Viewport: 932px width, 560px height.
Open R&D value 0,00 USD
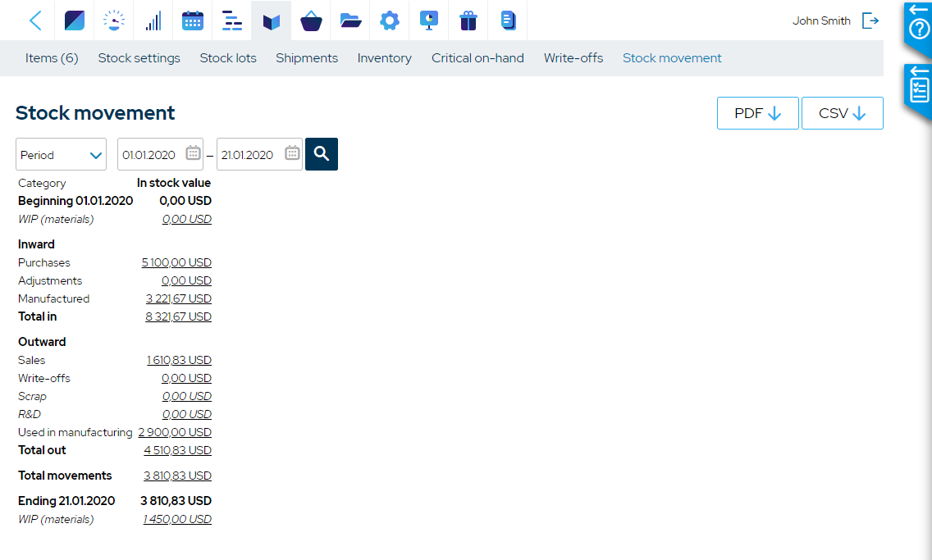(x=186, y=415)
